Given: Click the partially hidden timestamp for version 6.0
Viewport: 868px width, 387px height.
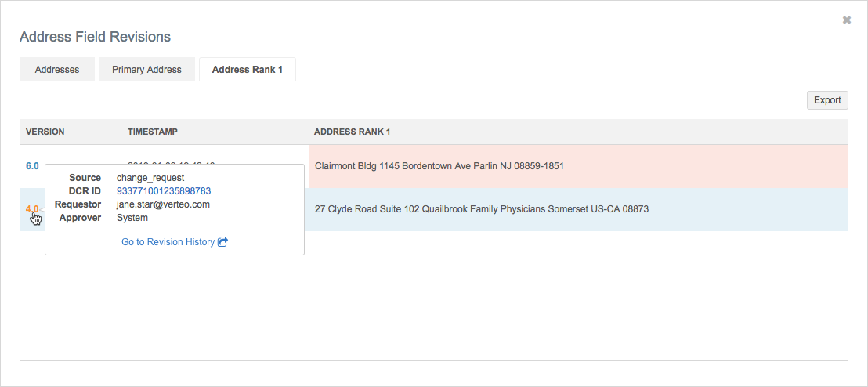Looking at the screenshot, I should tap(172, 162).
